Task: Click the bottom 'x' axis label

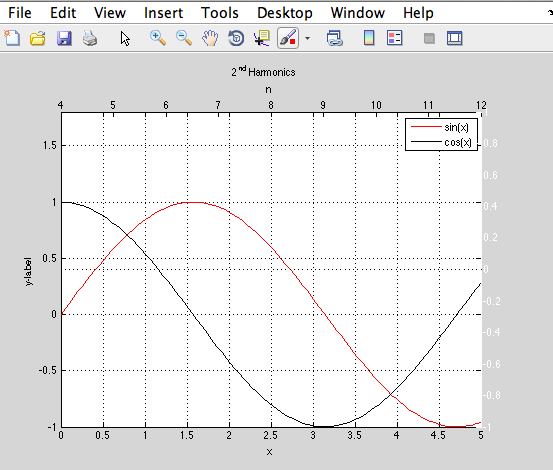Action: (269, 452)
